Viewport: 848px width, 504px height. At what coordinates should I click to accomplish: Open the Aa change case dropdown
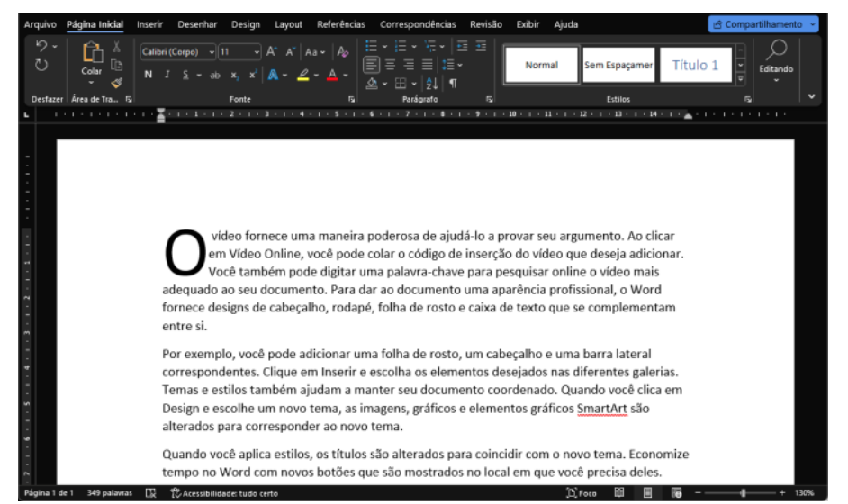click(x=315, y=52)
